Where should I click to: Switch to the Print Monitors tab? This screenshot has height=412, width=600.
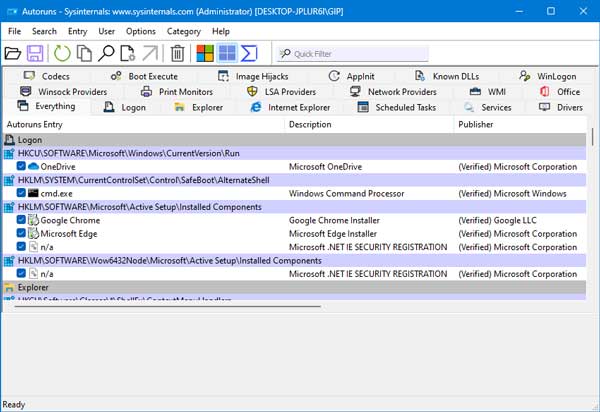point(176,92)
